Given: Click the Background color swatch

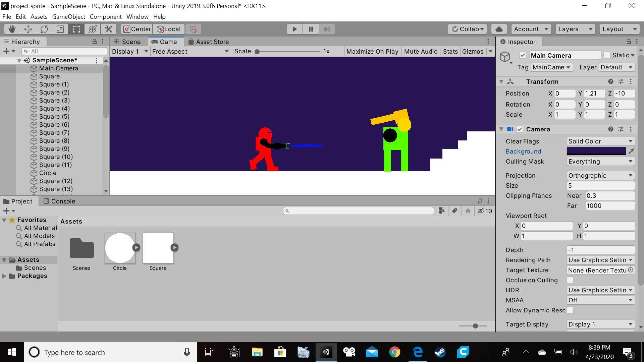Looking at the screenshot, I should tap(596, 152).
